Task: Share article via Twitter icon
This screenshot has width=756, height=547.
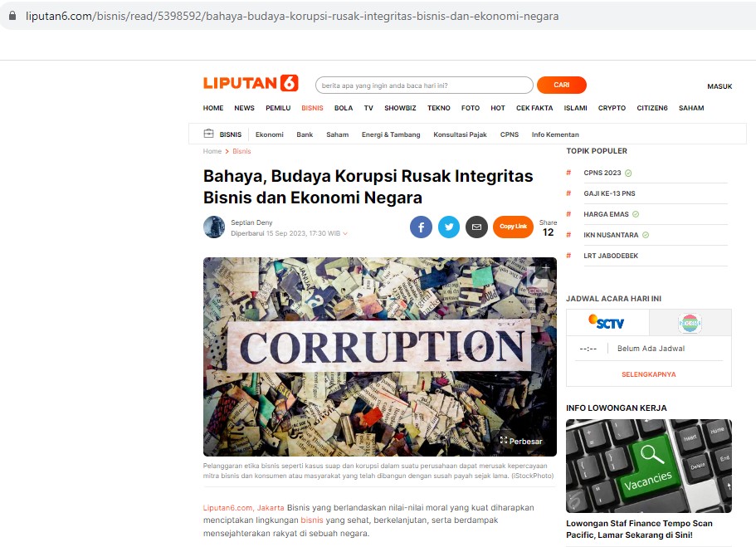Action: [x=449, y=227]
